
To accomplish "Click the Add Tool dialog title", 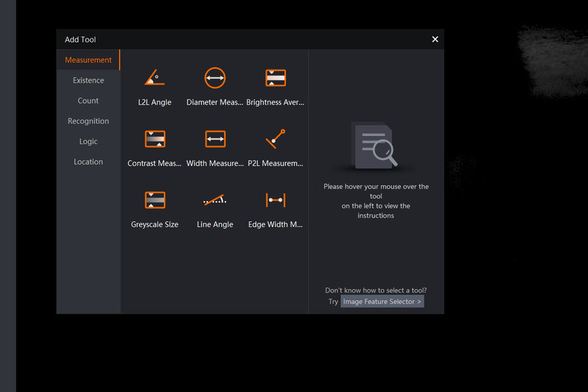I will tap(80, 40).
